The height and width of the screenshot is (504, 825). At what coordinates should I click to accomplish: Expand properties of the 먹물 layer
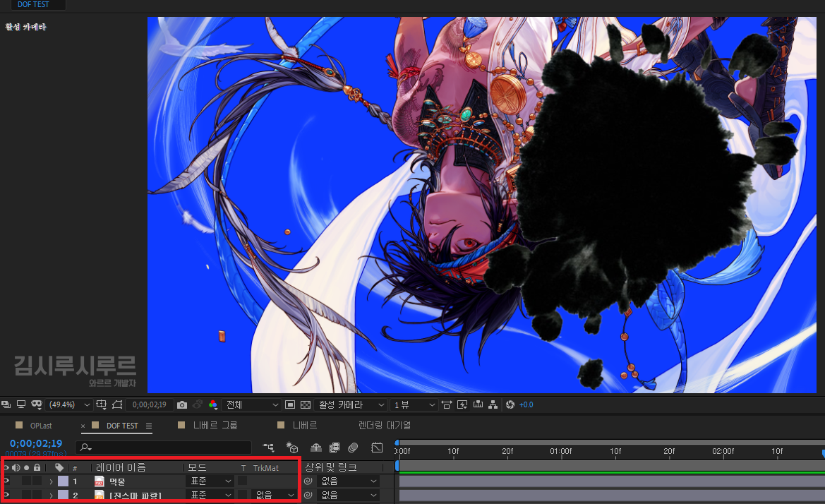click(x=51, y=481)
